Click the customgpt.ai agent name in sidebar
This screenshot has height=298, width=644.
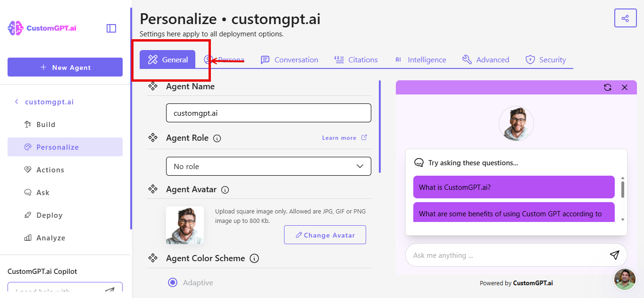tap(50, 102)
